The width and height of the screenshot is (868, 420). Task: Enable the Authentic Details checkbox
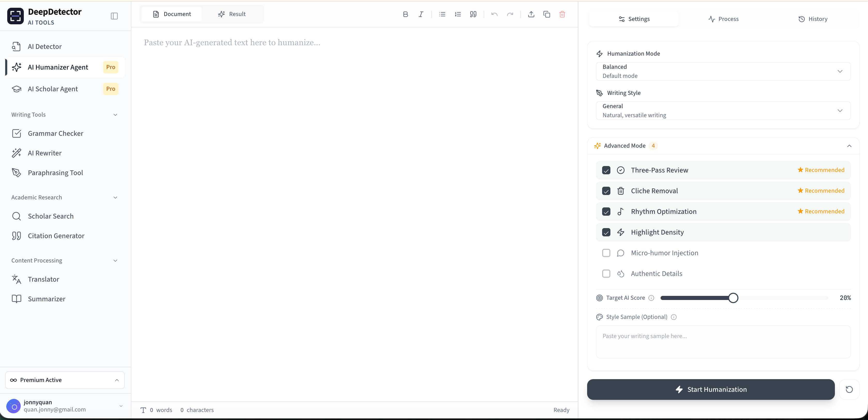coord(606,273)
